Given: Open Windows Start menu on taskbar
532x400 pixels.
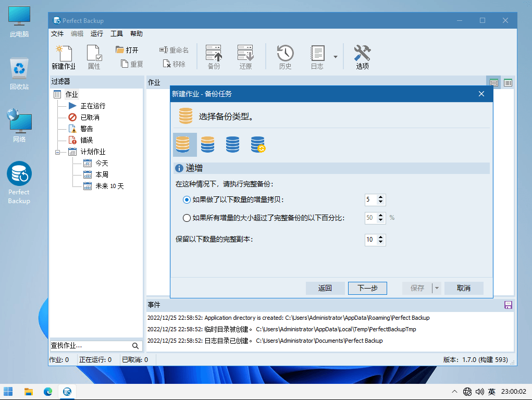Looking at the screenshot, I should (x=8, y=392).
